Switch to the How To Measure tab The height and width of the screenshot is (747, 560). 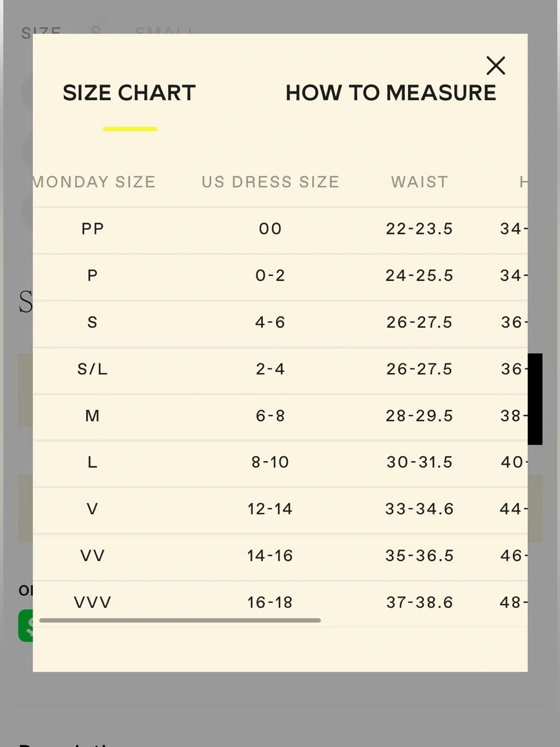tap(391, 92)
